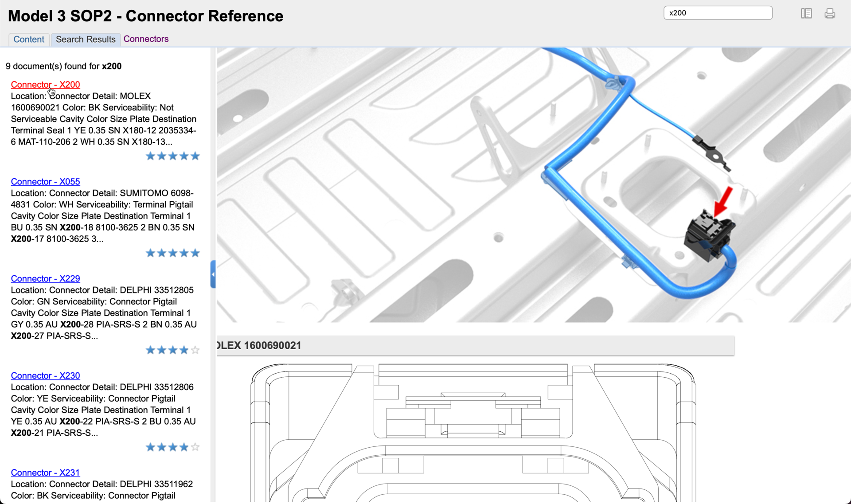Image resolution: width=851 pixels, height=504 pixels.
Task: Click the empty star in Connector X230's rating
Action: coord(195,447)
